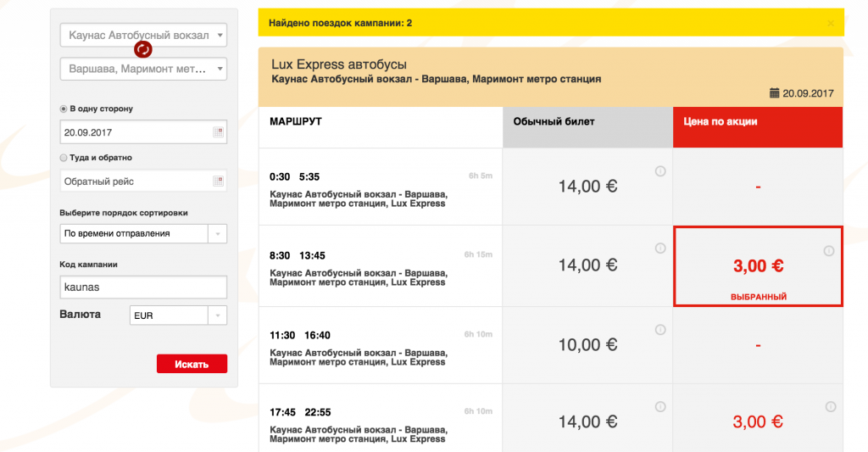This screenshot has width=868, height=452.
Task: Open calendar icon in departure date field
Action: pos(218,132)
